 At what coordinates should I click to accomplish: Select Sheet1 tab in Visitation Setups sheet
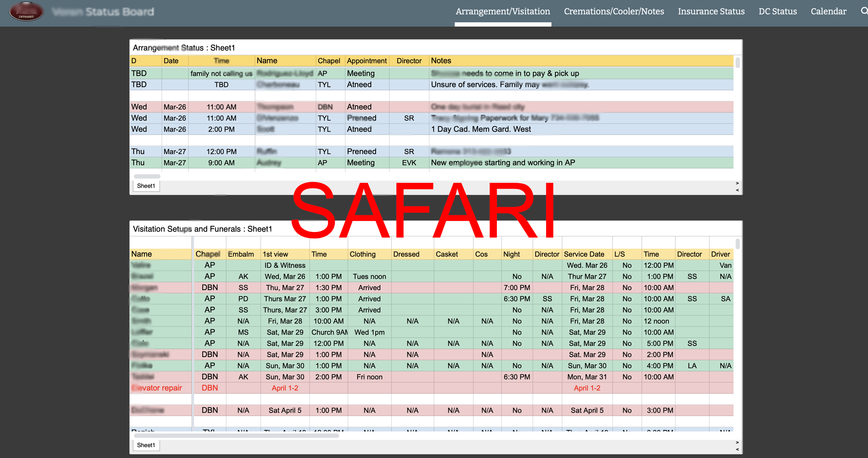[146, 445]
